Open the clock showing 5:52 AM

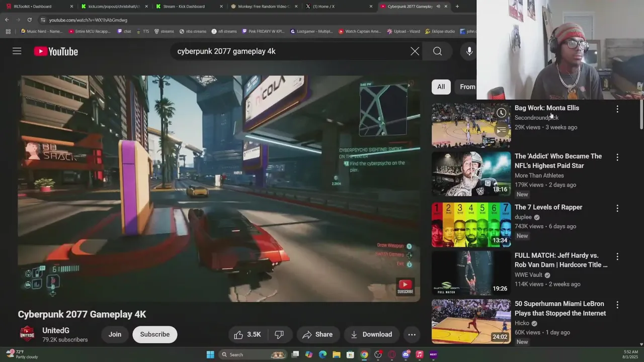coord(630,354)
